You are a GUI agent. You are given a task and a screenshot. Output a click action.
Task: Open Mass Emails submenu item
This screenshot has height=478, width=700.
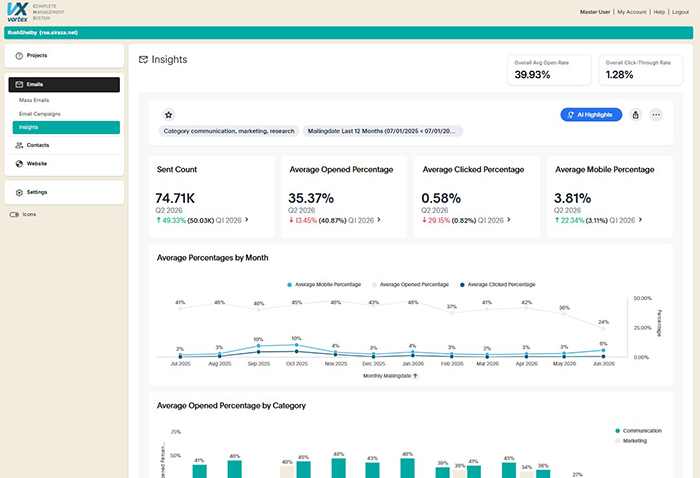[34, 100]
